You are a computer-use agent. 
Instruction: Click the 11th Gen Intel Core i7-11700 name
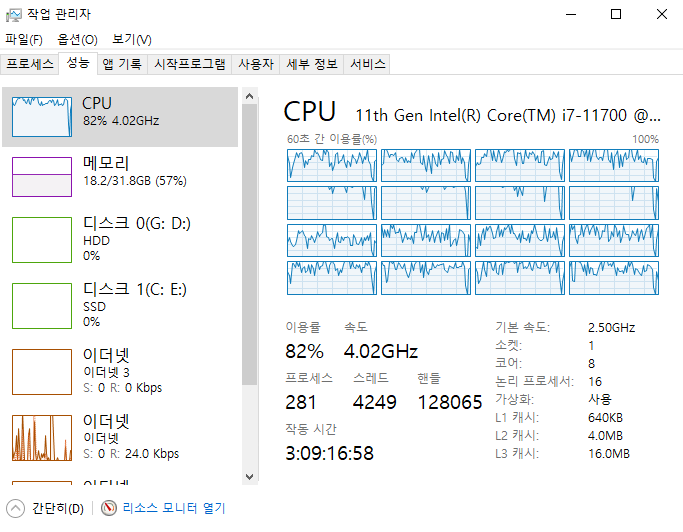[508, 115]
